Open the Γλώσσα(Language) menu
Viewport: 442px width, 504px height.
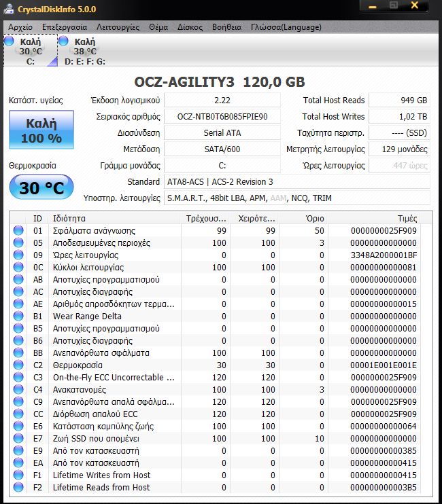pos(286,27)
